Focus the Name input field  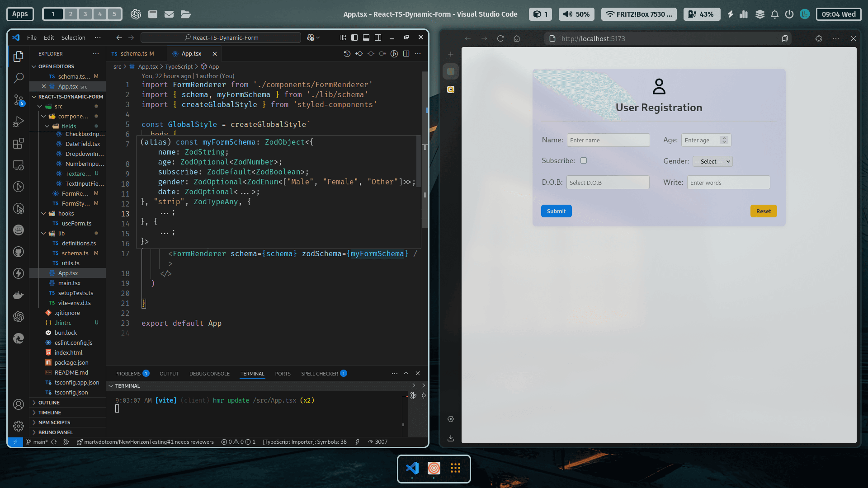(x=608, y=140)
